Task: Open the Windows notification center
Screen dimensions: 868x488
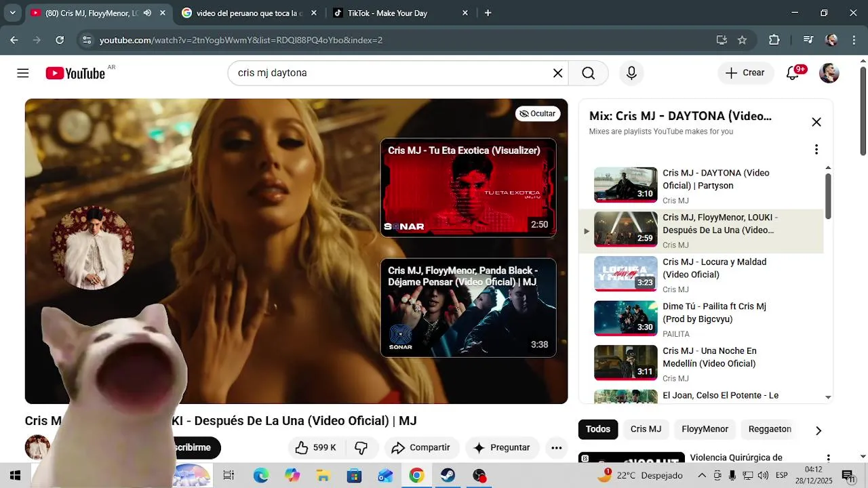Action: pos(848,475)
